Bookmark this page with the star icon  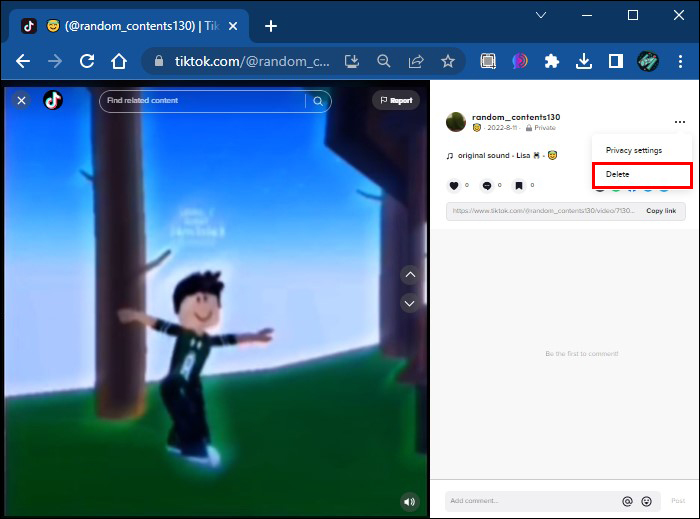(448, 61)
